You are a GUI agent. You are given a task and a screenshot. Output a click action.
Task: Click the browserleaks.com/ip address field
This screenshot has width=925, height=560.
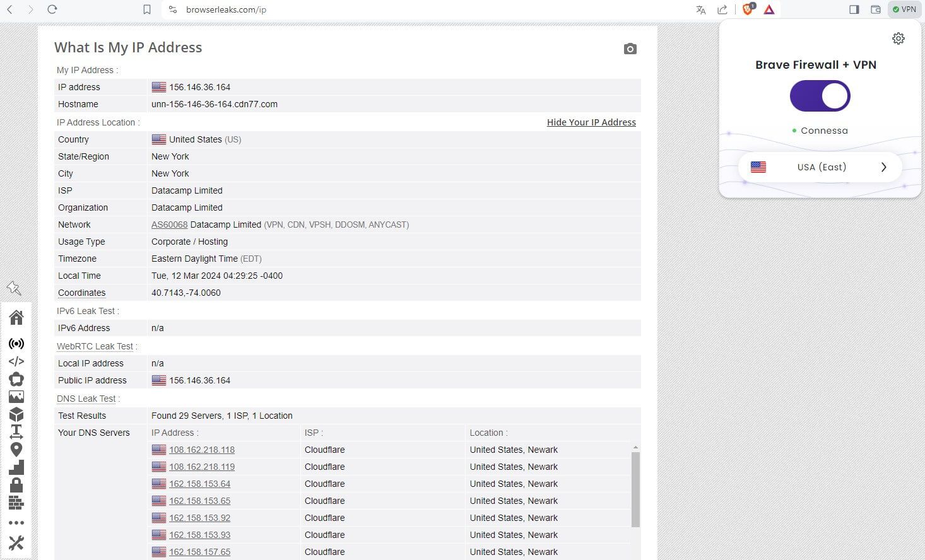[x=227, y=9]
